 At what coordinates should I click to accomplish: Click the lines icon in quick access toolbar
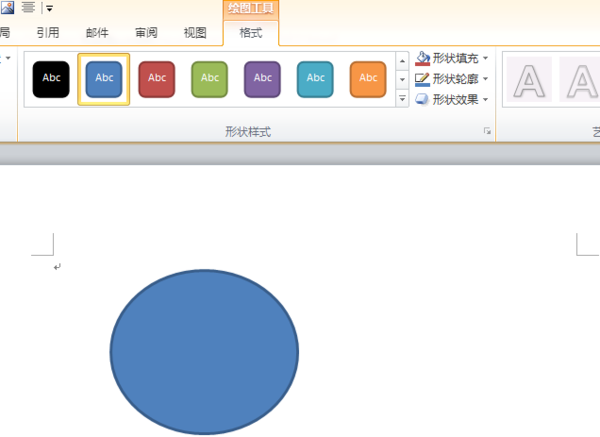click(x=28, y=7)
